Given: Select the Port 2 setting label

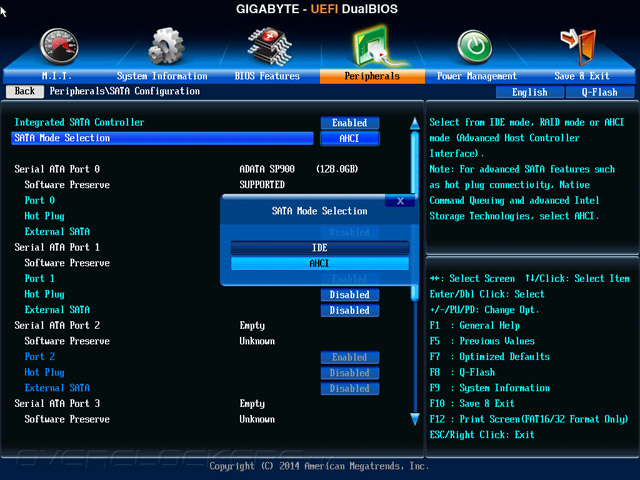Looking at the screenshot, I should pyautogui.click(x=40, y=356).
